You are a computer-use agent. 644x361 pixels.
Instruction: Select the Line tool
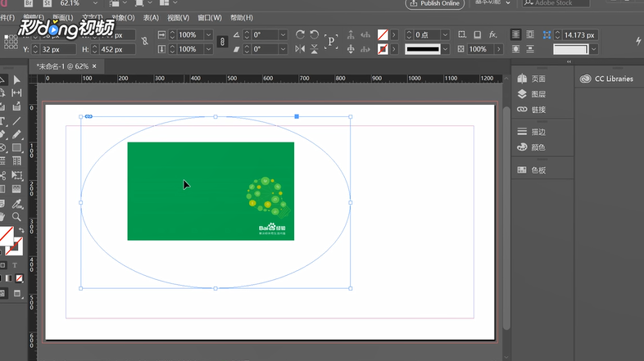coord(17,121)
